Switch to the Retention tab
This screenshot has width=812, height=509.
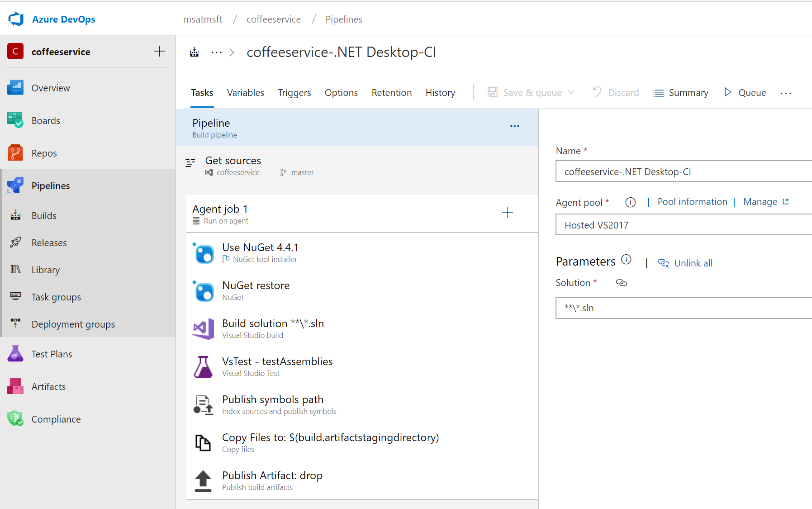(392, 93)
